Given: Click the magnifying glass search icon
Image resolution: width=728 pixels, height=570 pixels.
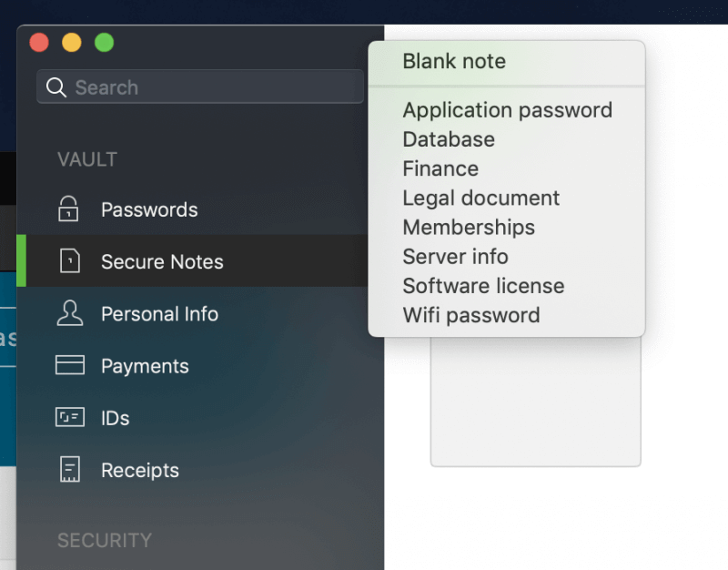Looking at the screenshot, I should (x=56, y=87).
